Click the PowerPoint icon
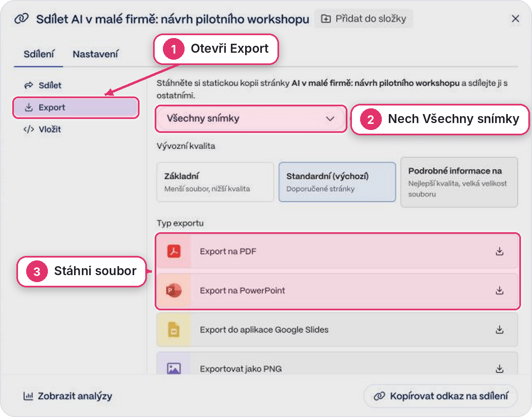This screenshot has height=417, width=532. [174, 291]
